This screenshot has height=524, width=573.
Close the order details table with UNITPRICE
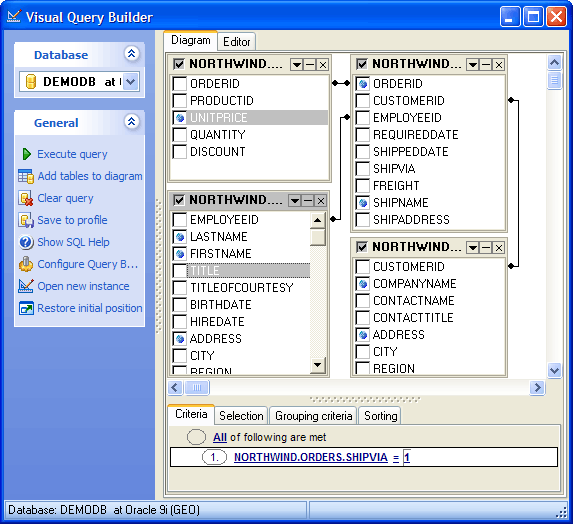(x=323, y=65)
